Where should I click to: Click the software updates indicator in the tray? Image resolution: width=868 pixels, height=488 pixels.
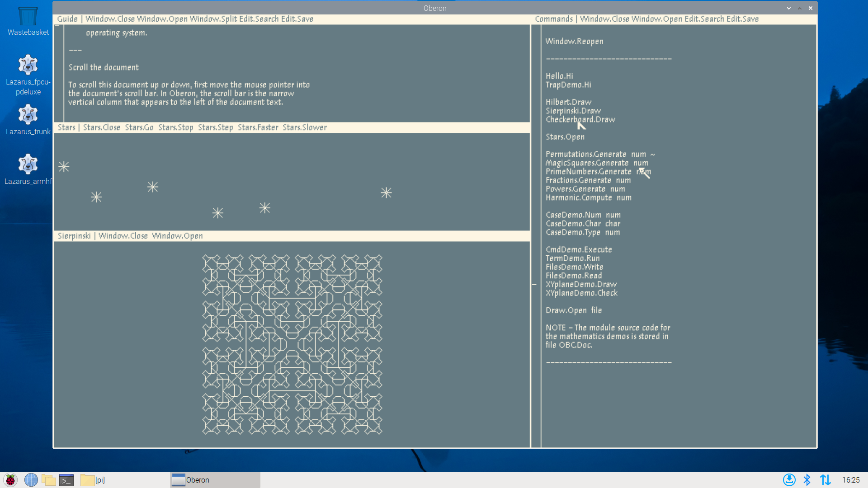(x=789, y=480)
